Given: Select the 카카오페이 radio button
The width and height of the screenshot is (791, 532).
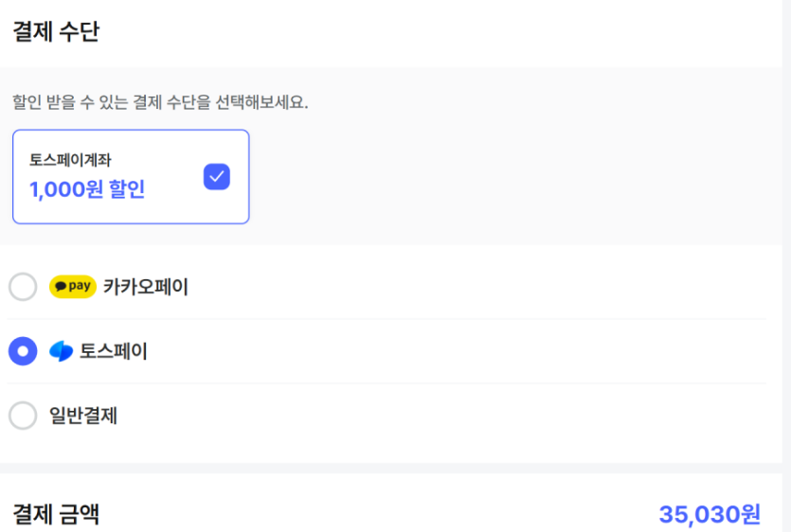Looking at the screenshot, I should (23, 286).
